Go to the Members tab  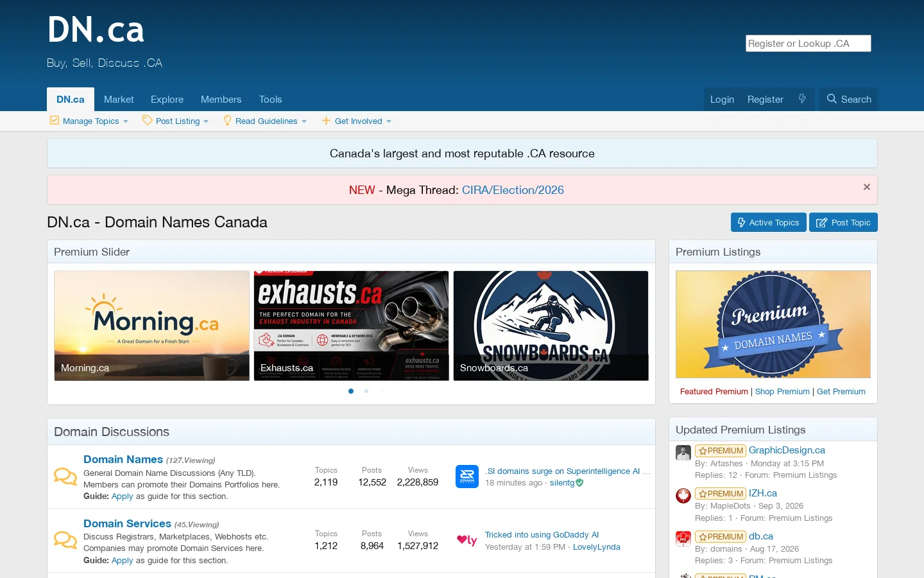click(221, 100)
